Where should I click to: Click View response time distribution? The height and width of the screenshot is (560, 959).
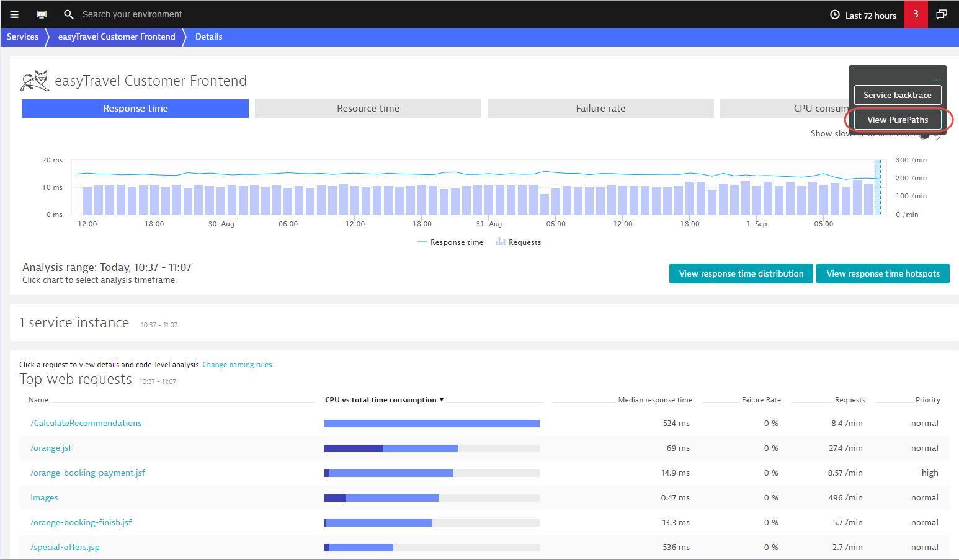click(x=741, y=273)
